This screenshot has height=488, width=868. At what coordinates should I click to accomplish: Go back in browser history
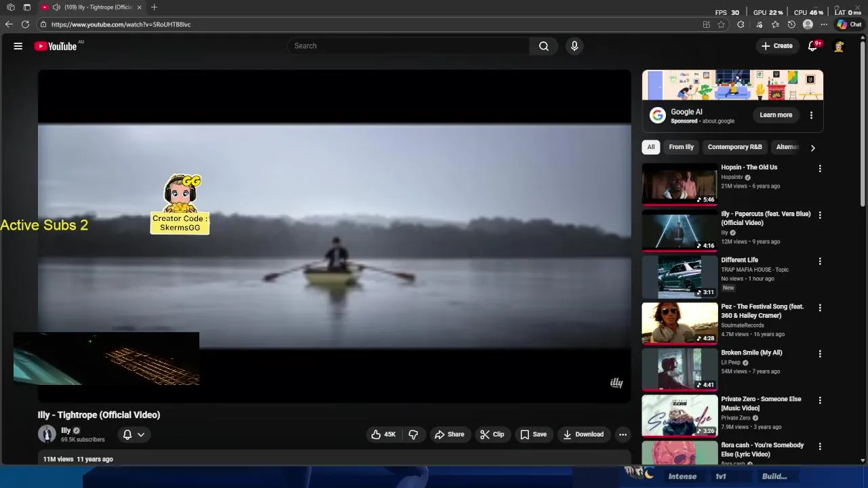click(9, 24)
